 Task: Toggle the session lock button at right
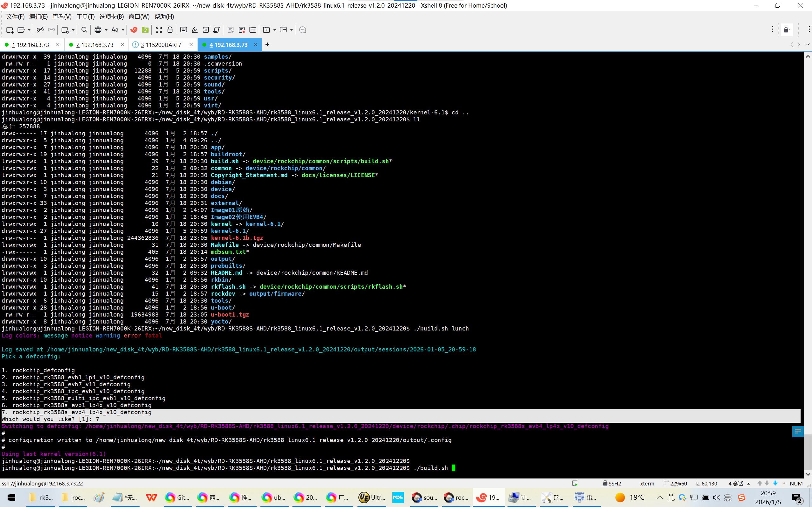786,30
